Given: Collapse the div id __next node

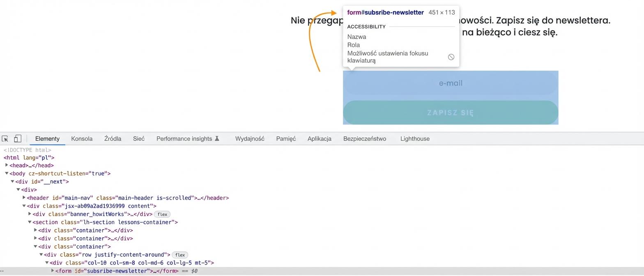Looking at the screenshot, I should tap(12, 182).
